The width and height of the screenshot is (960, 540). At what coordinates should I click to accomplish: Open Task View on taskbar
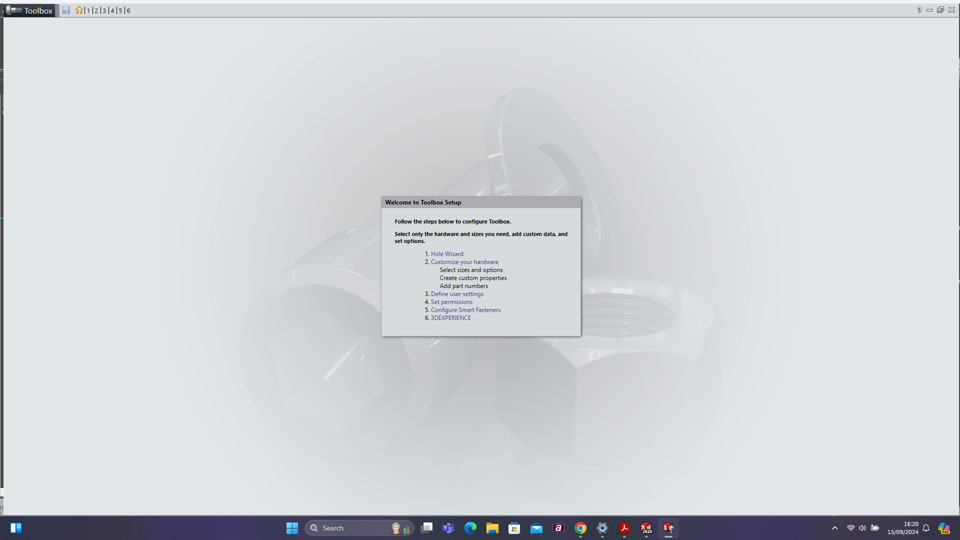(427, 528)
